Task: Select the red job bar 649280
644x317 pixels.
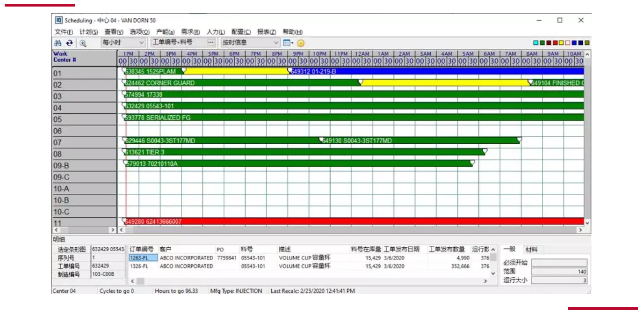Action: [351, 221]
